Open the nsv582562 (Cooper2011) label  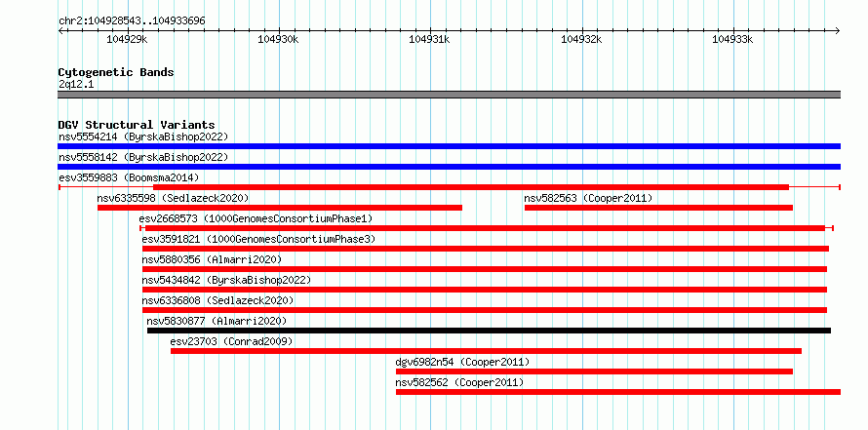click(459, 382)
